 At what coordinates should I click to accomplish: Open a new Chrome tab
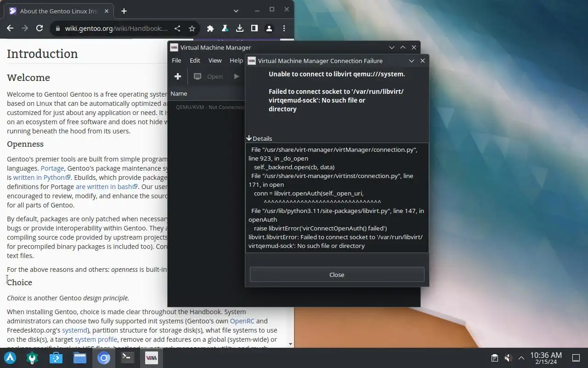[x=124, y=11]
